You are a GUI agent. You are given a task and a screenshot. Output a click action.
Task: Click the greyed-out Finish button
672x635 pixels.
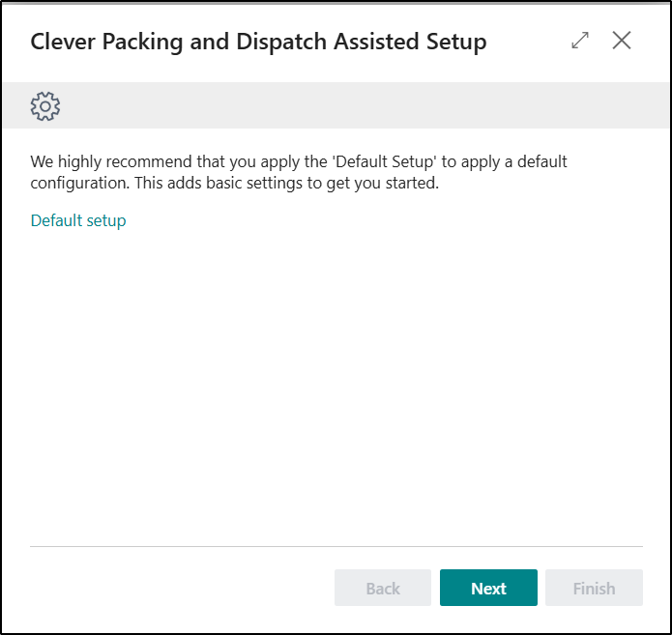[x=594, y=588]
